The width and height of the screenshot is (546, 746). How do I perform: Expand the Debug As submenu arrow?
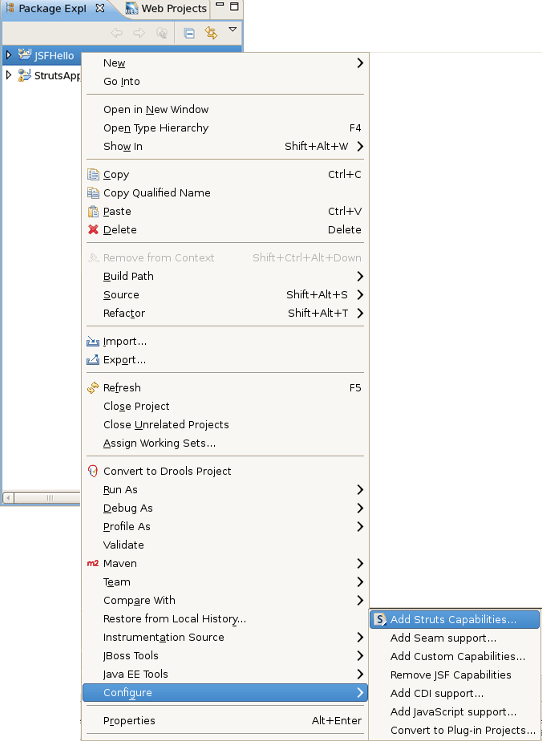pos(360,508)
